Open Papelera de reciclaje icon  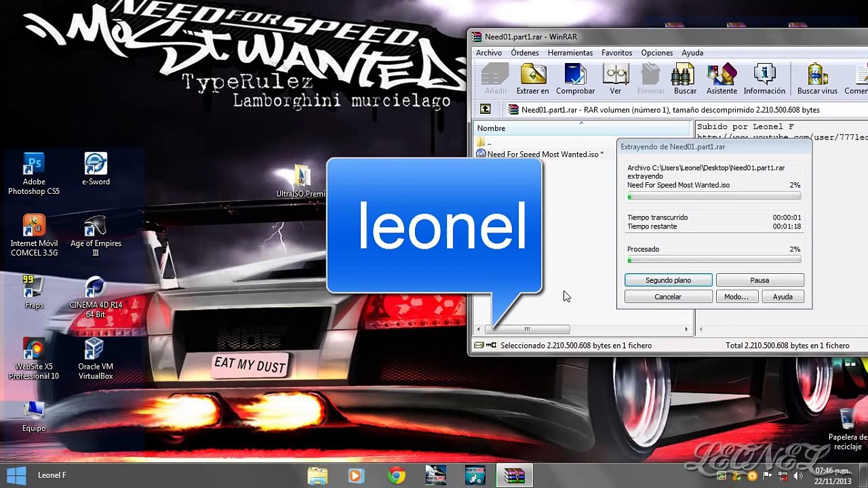848,430
